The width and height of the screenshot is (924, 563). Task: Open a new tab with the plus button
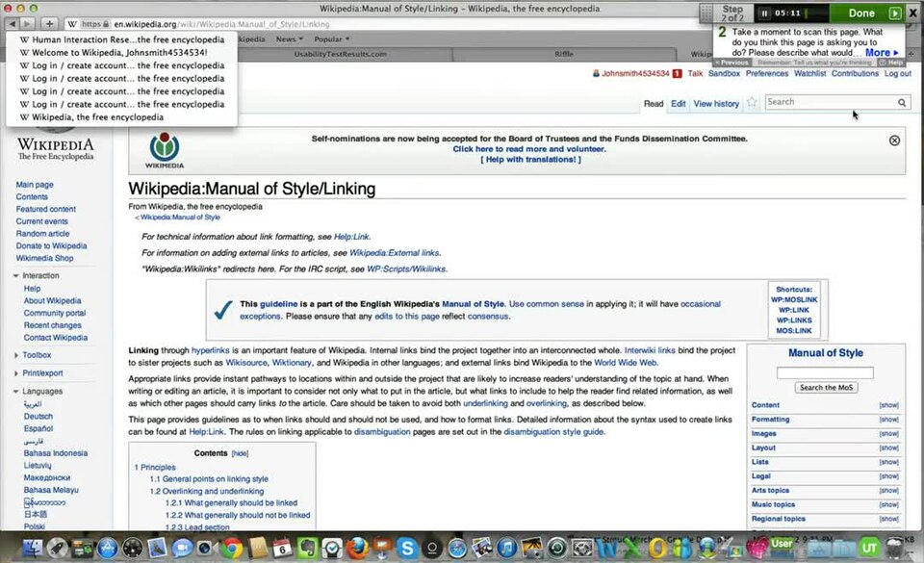pyautogui.click(x=49, y=23)
